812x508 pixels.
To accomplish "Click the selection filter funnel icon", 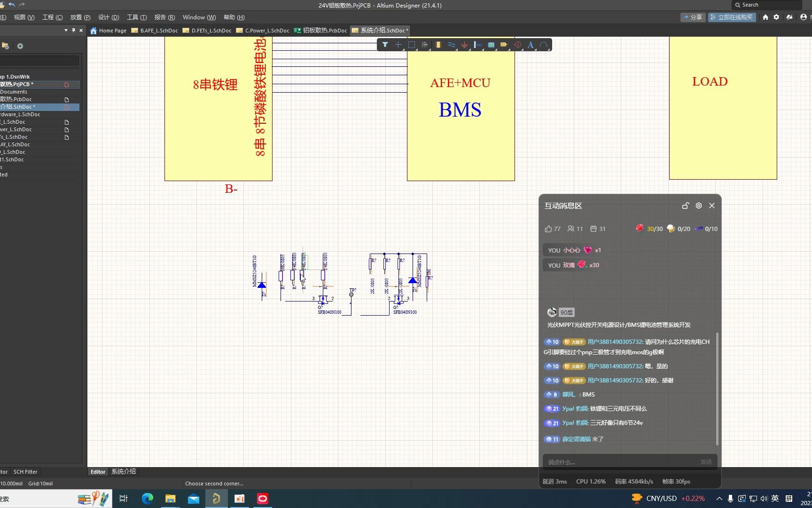I will (x=385, y=45).
